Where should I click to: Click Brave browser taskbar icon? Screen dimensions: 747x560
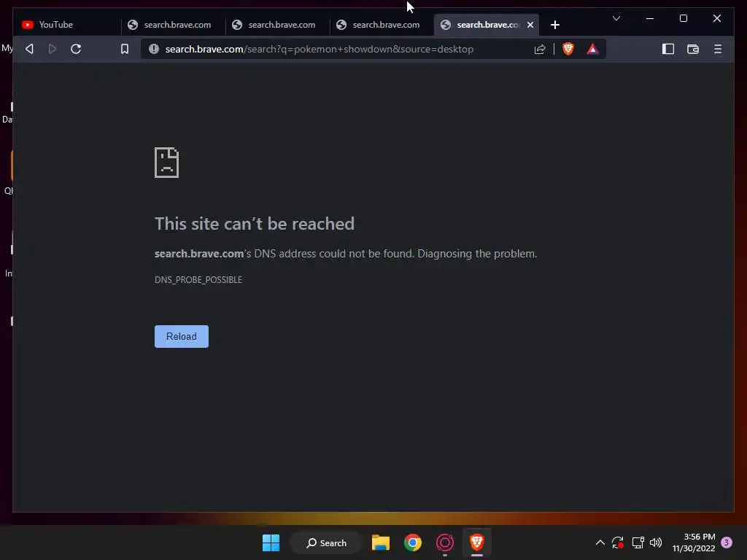click(x=477, y=542)
